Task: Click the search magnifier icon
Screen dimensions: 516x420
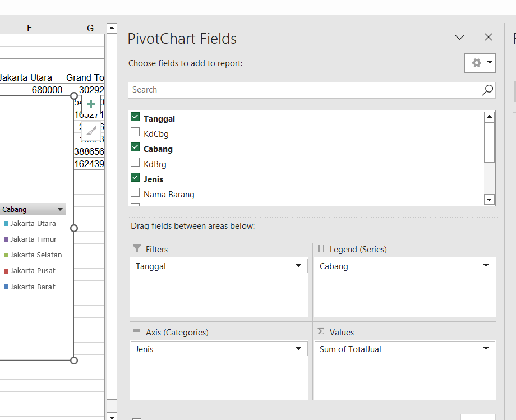Action: 487,90
